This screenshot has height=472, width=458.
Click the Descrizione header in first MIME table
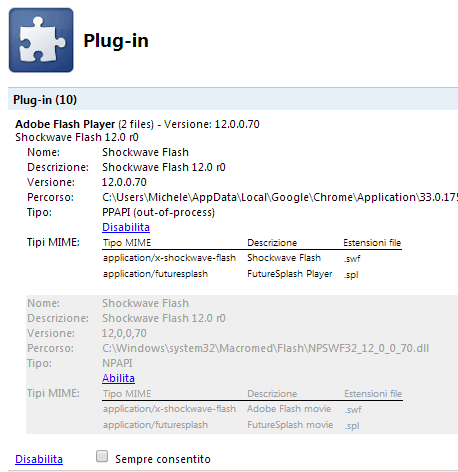pos(272,243)
